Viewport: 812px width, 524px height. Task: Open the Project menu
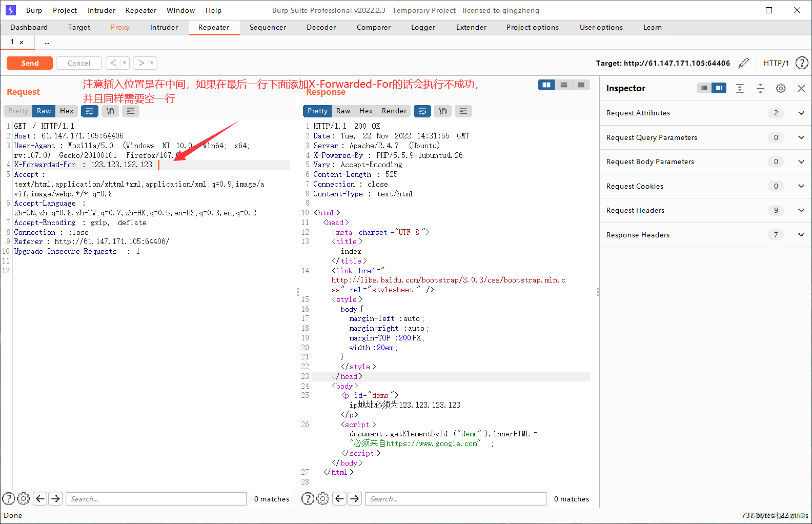pyautogui.click(x=65, y=10)
